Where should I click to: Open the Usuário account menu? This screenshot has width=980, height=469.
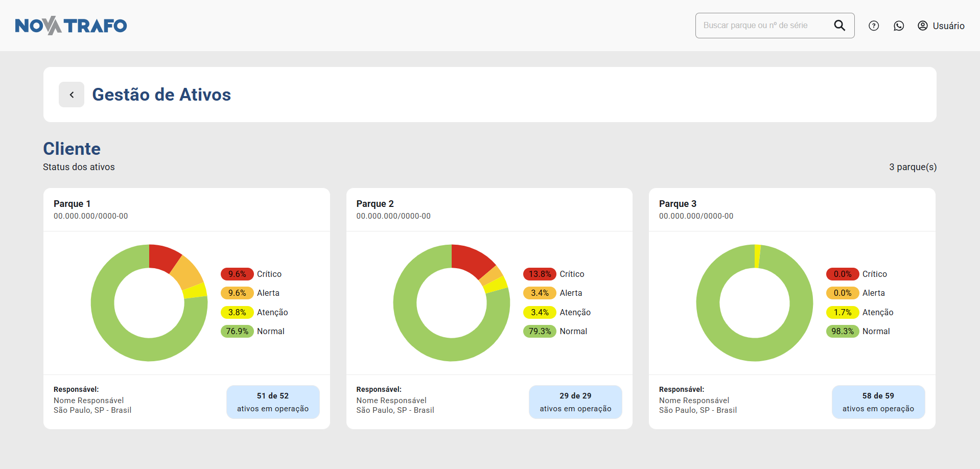point(948,26)
